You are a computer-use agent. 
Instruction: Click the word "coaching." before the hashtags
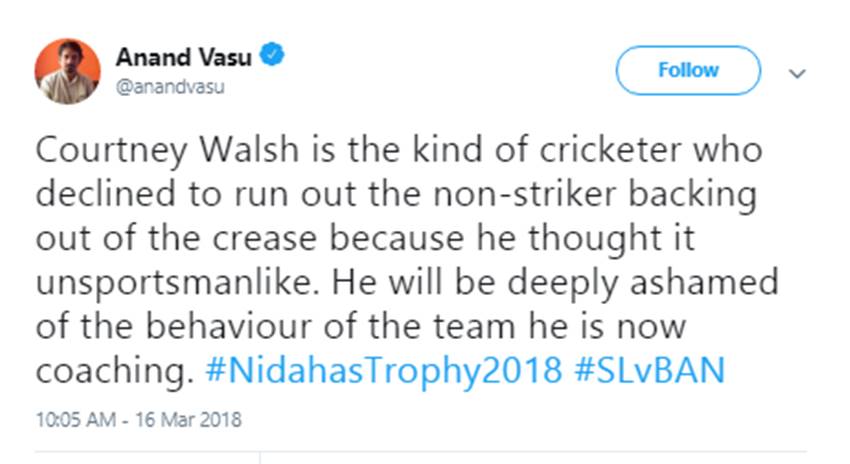point(113,370)
